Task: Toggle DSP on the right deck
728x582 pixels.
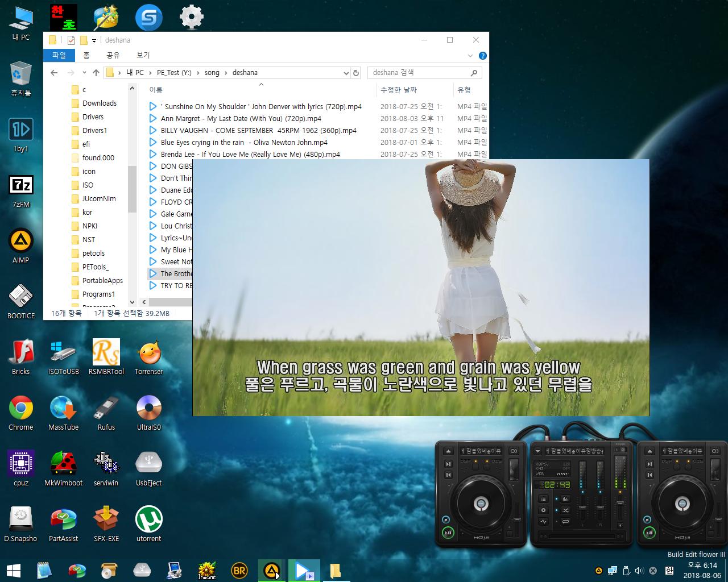Action: (x=677, y=467)
